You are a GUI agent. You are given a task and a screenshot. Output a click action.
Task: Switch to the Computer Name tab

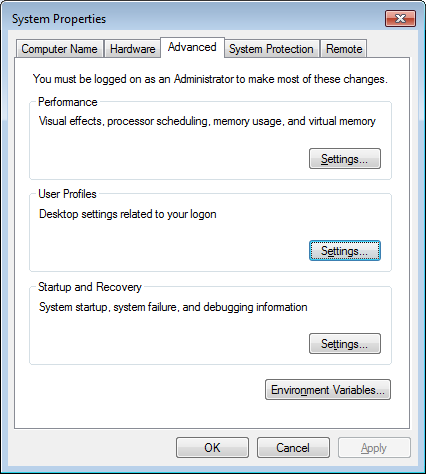tap(59, 49)
